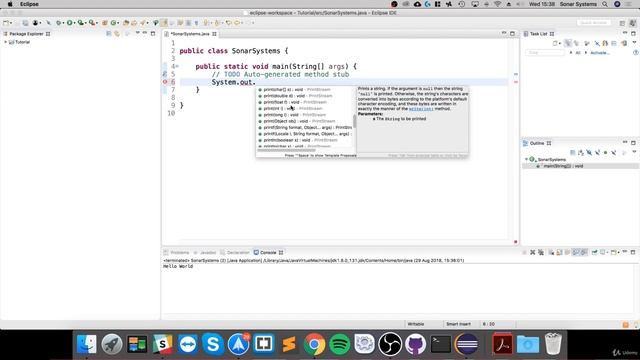The image size is (640, 360).
Task: Click Collapse All icon in Package Explorer
Action: click(x=109, y=34)
